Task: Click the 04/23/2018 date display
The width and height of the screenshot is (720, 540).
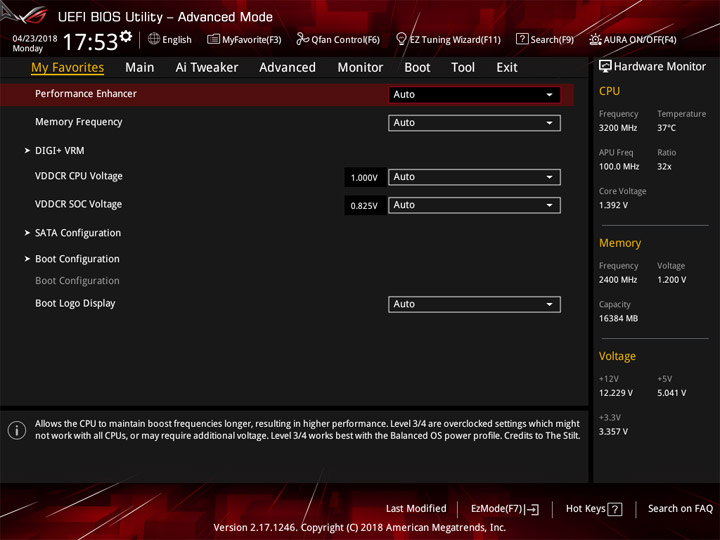Action: 35,38
